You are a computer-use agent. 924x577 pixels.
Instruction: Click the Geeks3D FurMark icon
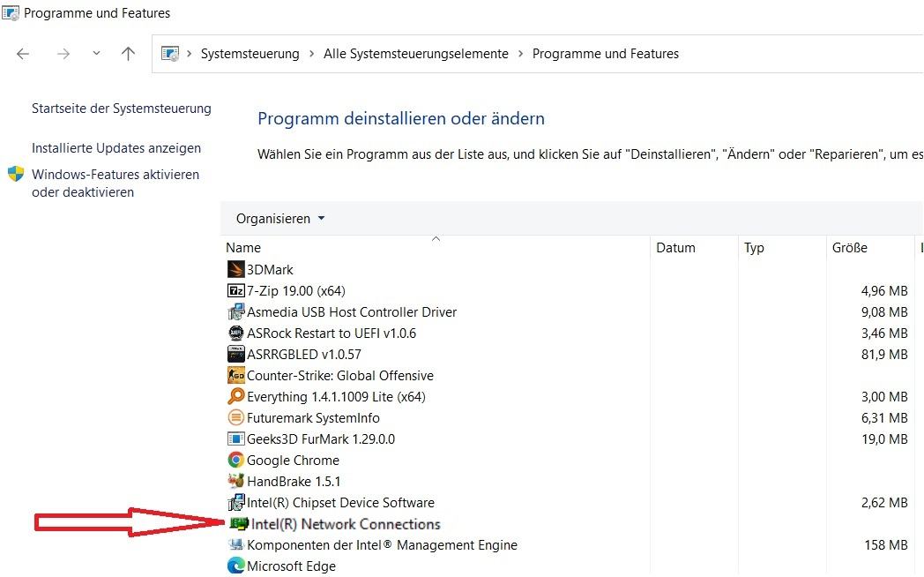coord(235,439)
